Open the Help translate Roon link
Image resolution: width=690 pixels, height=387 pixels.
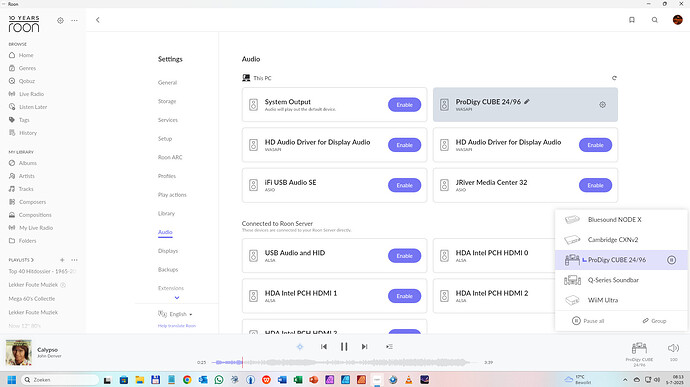[x=176, y=326]
